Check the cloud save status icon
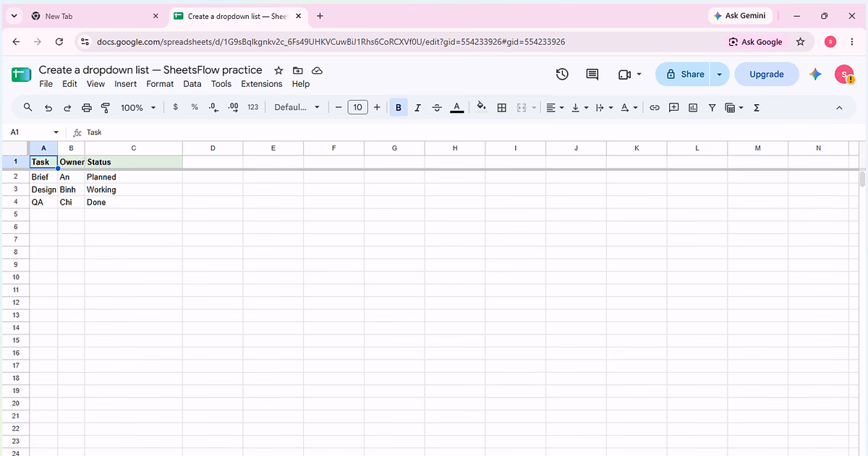 coord(317,70)
